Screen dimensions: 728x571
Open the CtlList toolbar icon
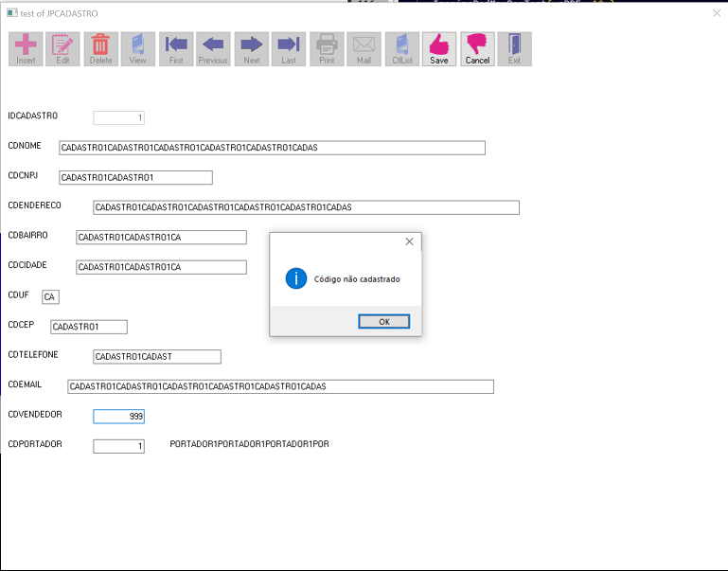point(402,48)
